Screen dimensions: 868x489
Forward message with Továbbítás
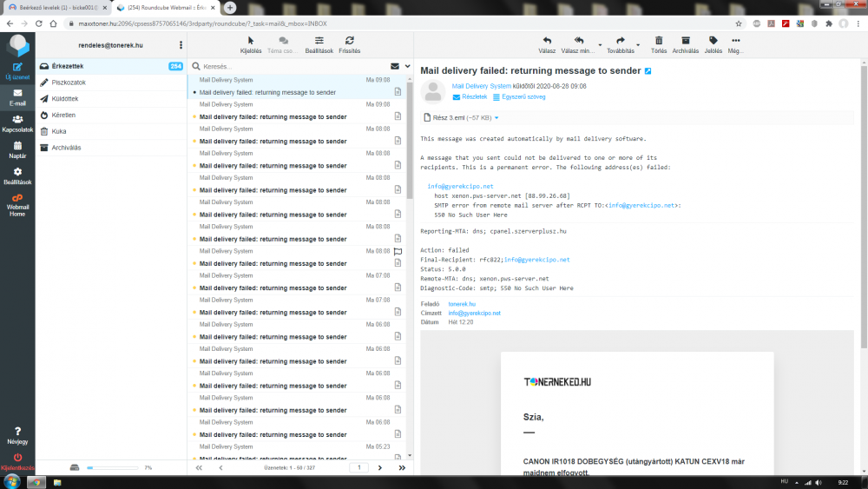point(620,45)
